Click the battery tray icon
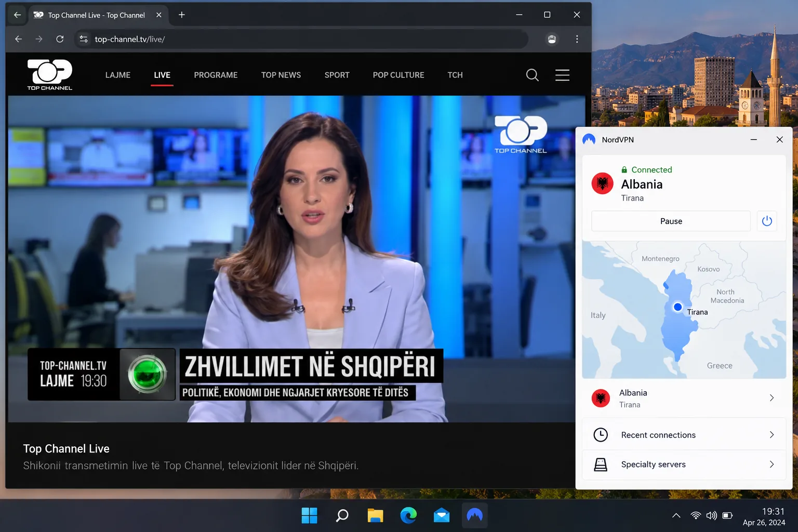Viewport: 798px width, 532px height. point(728,515)
